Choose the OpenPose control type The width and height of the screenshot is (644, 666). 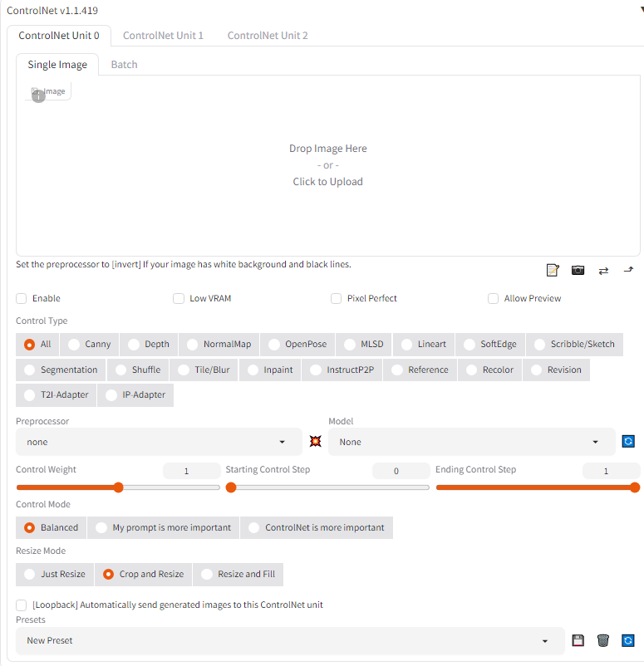[297, 345]
